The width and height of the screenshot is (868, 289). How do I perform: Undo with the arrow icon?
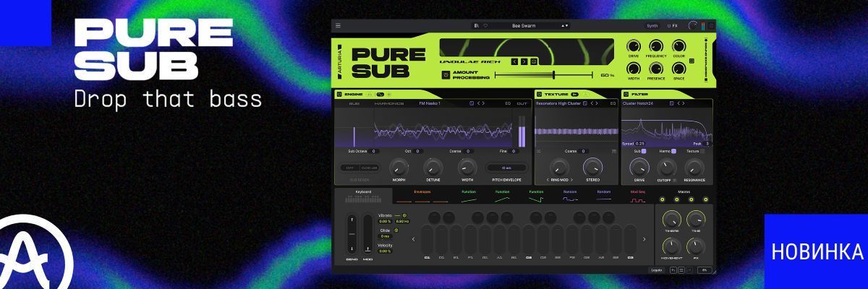coord(673,269)
